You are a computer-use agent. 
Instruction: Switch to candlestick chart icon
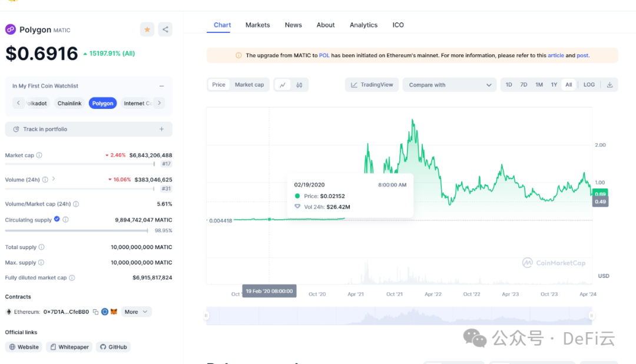pos(299,85)
